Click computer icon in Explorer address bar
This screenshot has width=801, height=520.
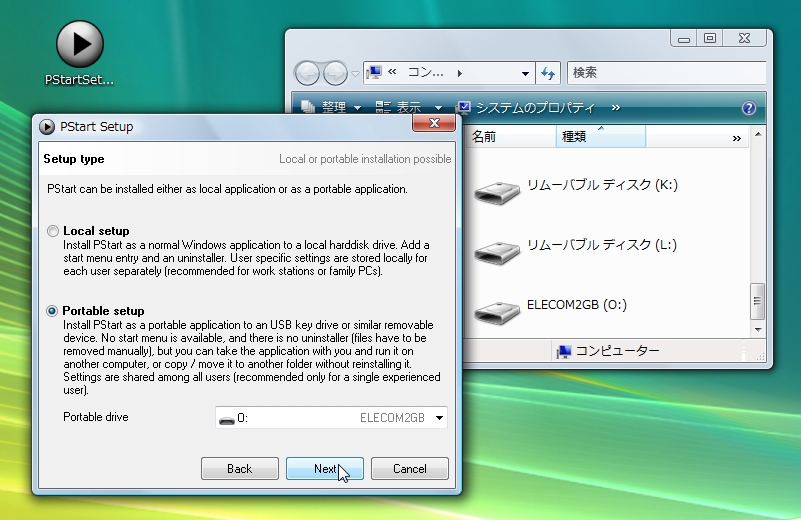tap(374, 73)
